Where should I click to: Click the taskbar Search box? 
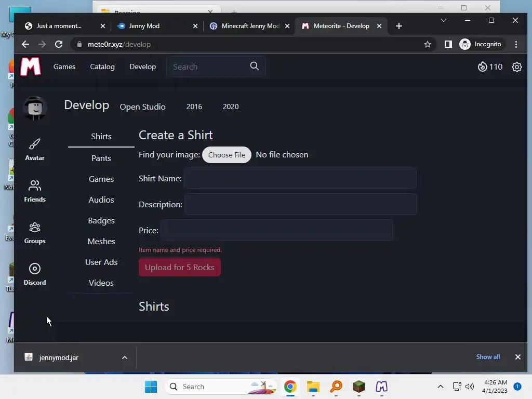220,387
